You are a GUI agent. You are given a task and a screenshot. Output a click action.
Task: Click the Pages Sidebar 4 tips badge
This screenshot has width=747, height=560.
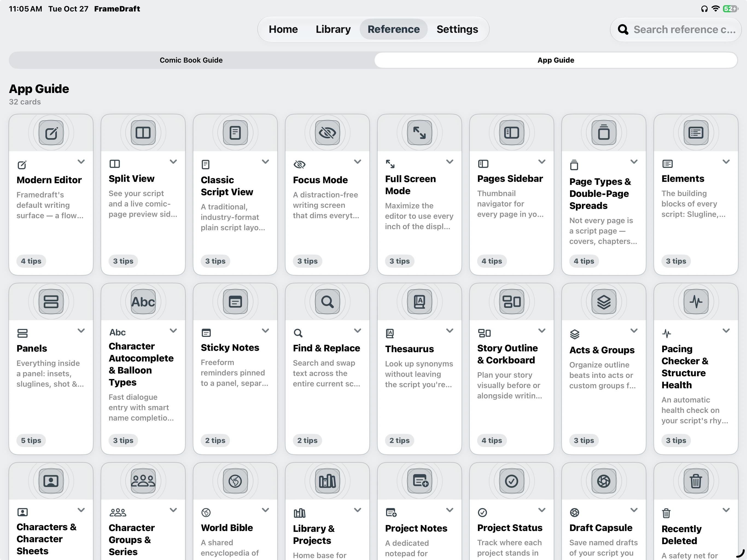(492, 261)
